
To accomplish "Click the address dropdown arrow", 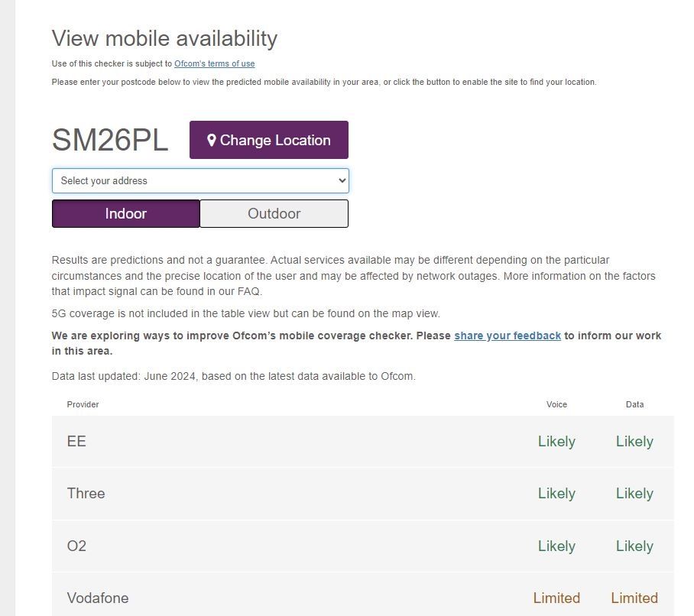I will (x=341, y=181).
